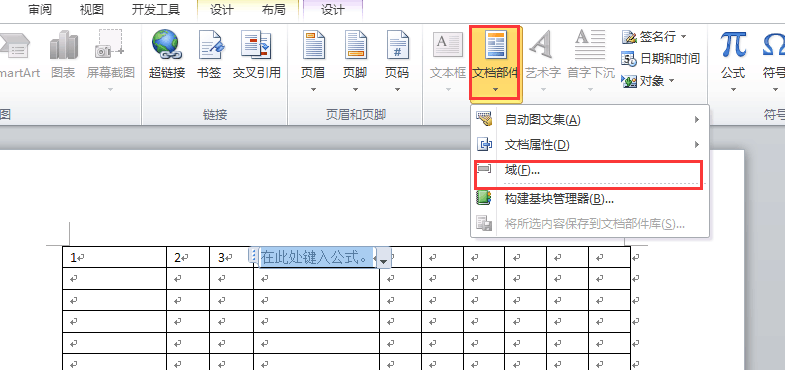Expand the 页码 dropdown arrow
Viewport: 785px width, 370px height.
[398, 90]
